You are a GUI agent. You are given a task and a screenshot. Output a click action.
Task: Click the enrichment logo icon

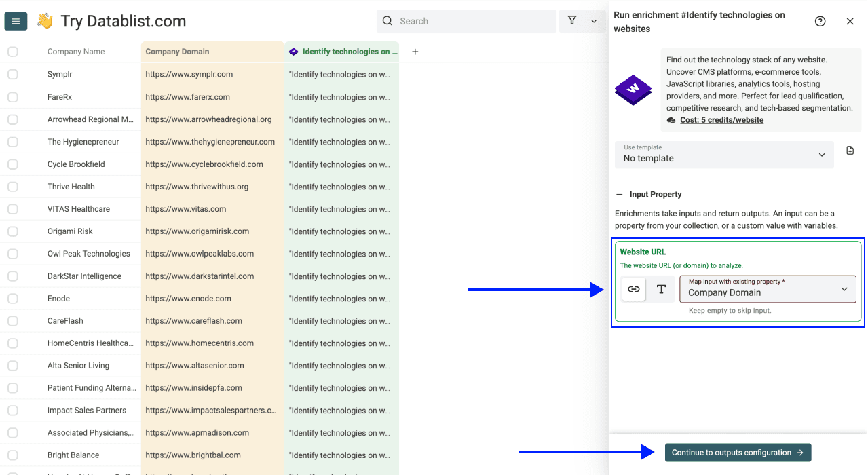pyautogui.click(x=633, y=89)
